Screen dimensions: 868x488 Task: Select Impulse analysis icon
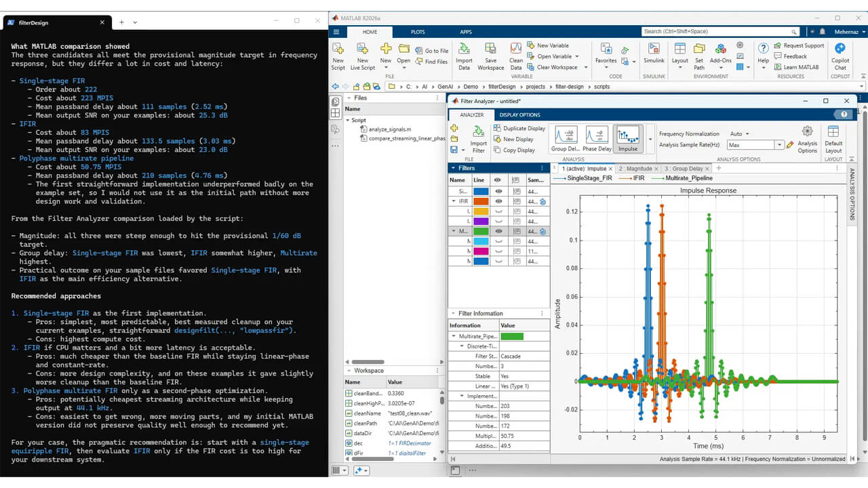click(x=628, y=139)
